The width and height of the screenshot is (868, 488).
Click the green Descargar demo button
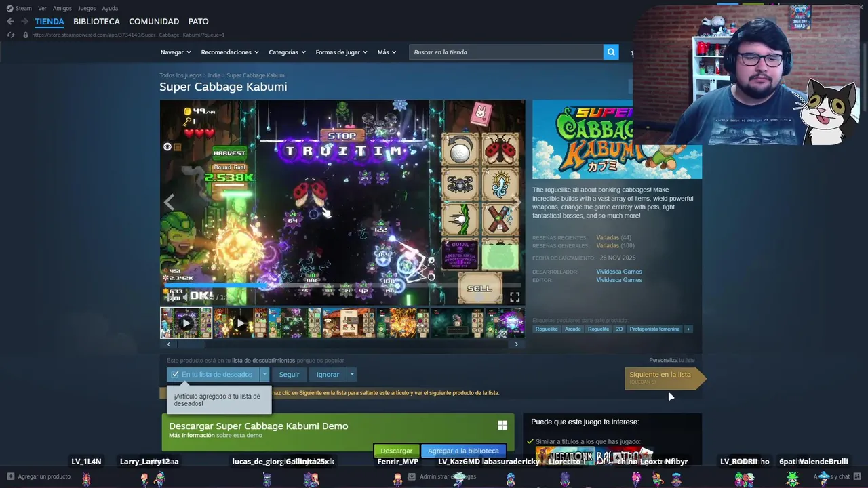396,451
